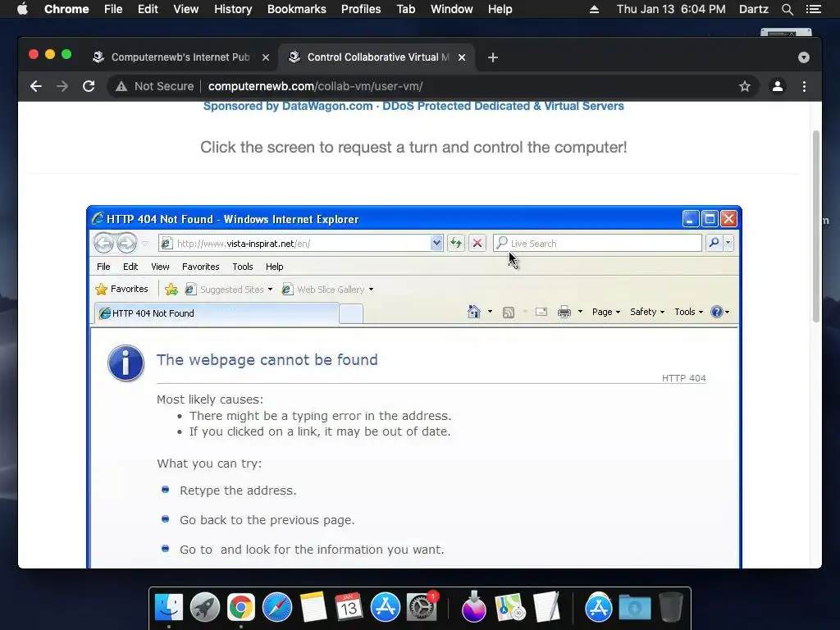Open the Tools command bar dropdown
Screen dimensions: 840x630
coord(688,312)
